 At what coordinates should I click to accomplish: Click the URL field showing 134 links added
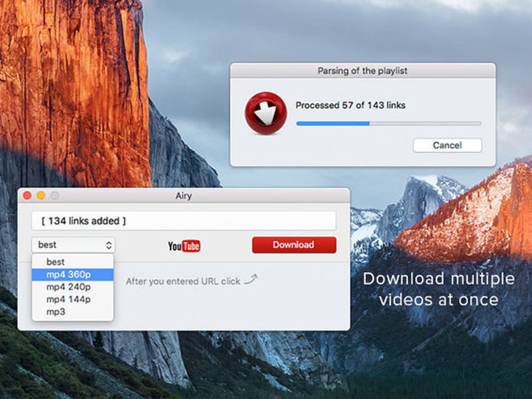[x=184, y=221]
